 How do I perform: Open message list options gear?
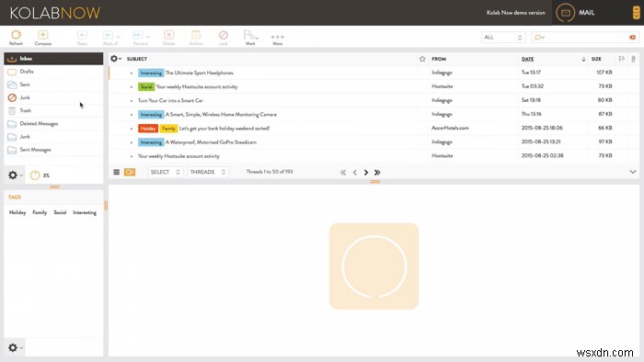(115, 59)
